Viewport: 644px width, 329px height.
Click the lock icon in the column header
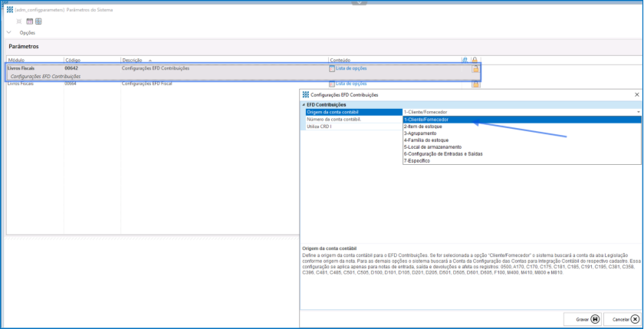coord(475,59)
